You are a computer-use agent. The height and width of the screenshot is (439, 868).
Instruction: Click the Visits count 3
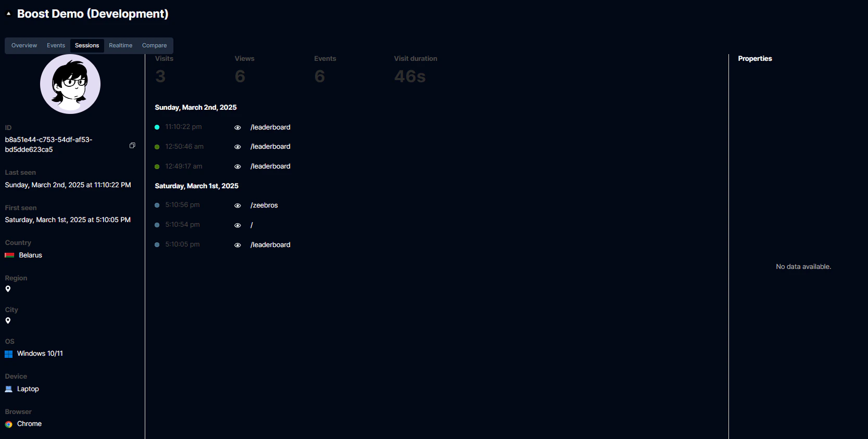tap(160, 76)
